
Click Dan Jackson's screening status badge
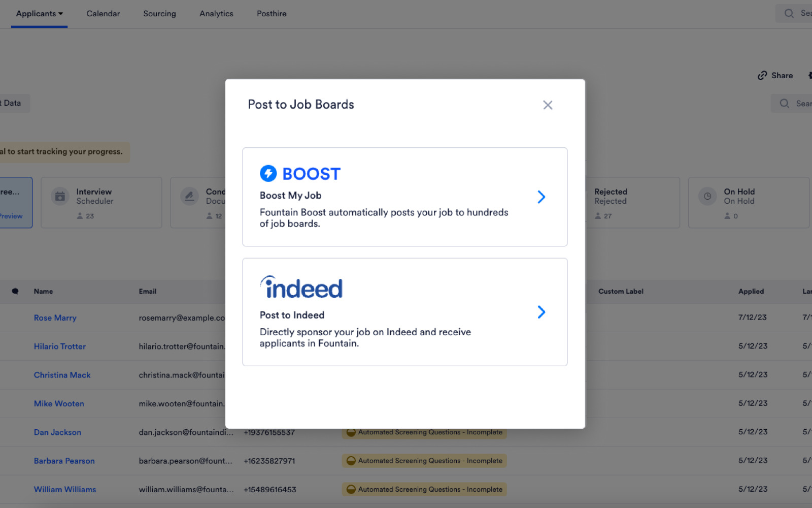click(424, 433)
